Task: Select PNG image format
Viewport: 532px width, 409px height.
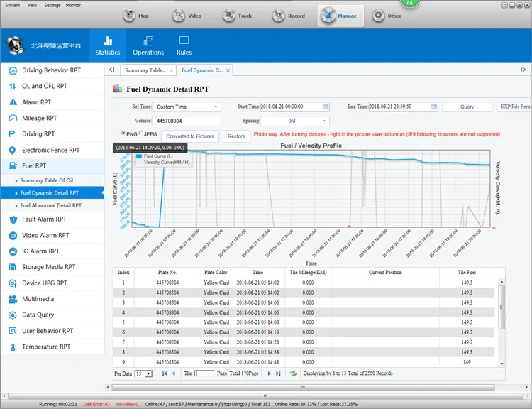Action: pyautogui.click(x=124, y=133)
